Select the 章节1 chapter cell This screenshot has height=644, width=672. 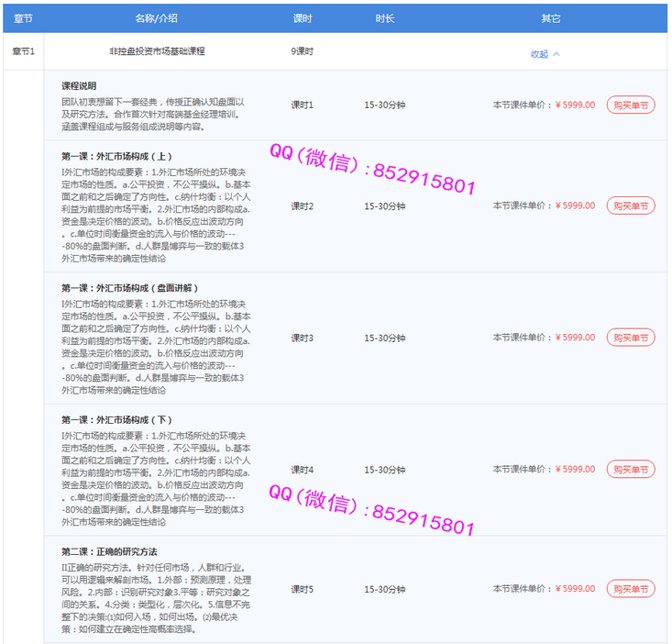(23, 51)
